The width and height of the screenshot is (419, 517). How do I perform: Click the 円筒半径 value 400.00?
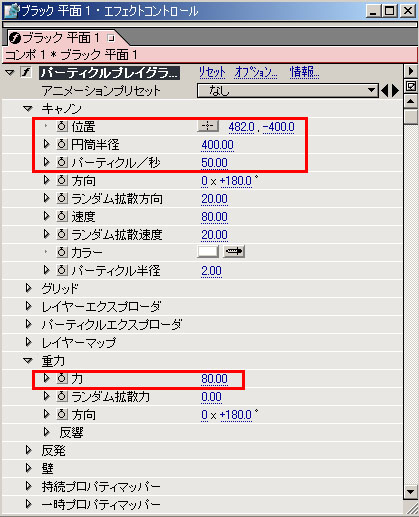[217, 145]
